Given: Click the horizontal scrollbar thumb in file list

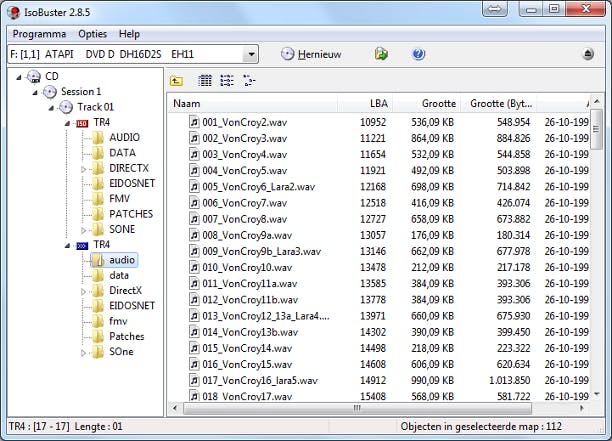Looking at the screenshot, I should 357,408.
